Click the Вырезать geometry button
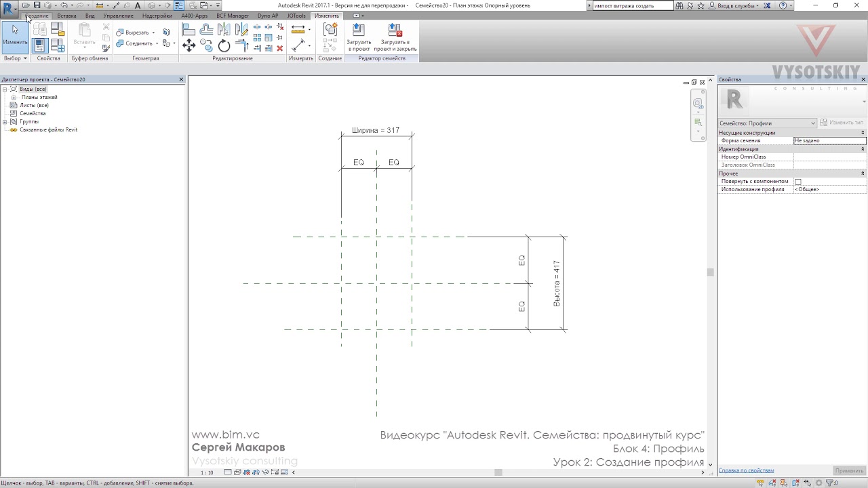Screen dimensions: 868x488 tap(136, 33)
